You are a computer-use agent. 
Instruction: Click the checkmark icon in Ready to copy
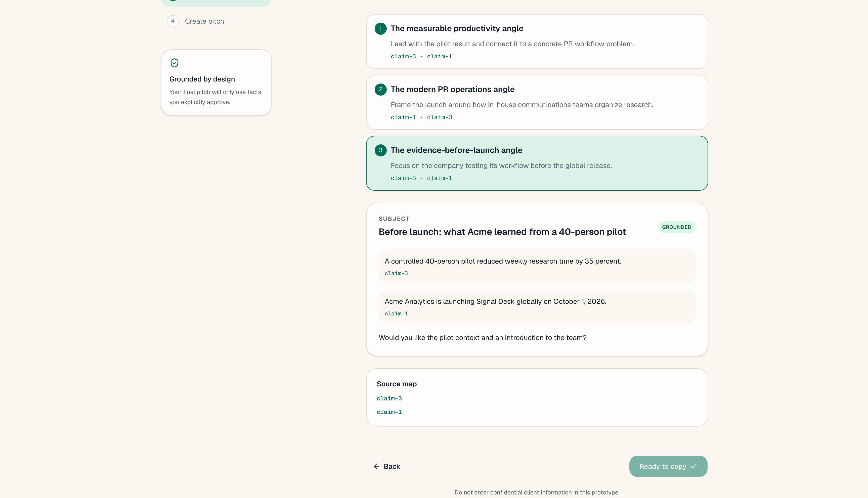tap(694, 466)
